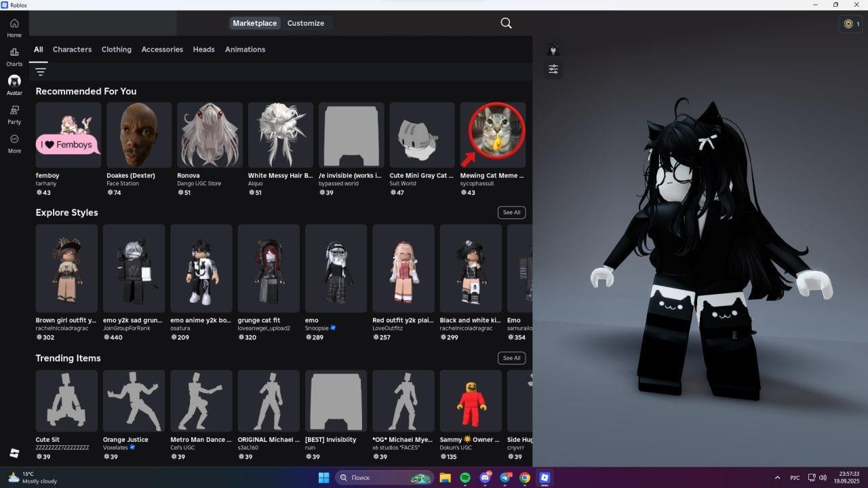The image size is (868, 488).
Task: Select the Accessories category tab
Action: (x=162, y=50)
